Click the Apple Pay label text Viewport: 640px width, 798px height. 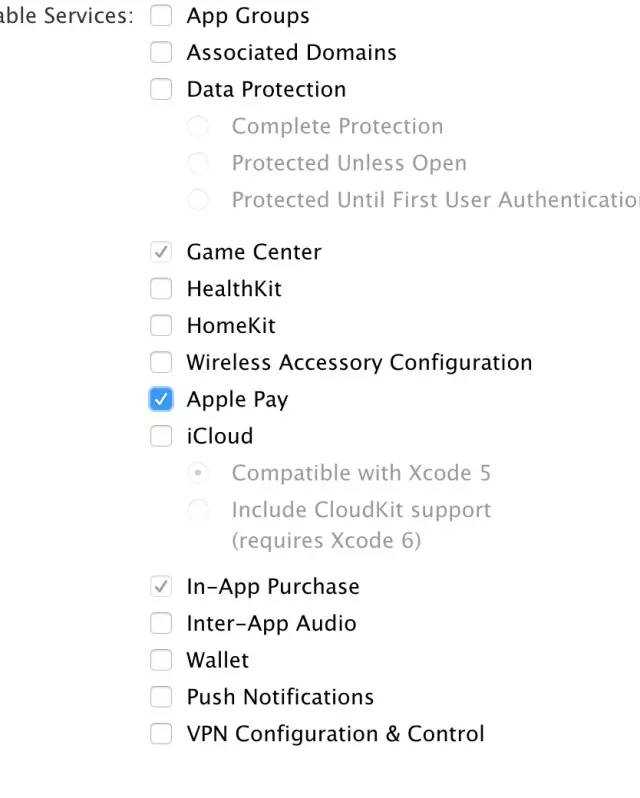coord(237,400)
